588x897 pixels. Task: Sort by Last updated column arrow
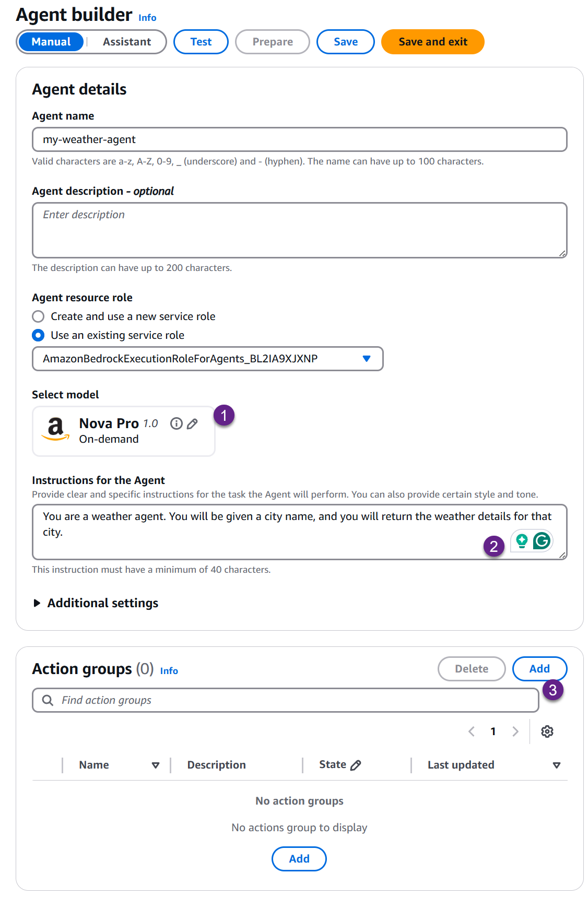[x=557, y=765]
